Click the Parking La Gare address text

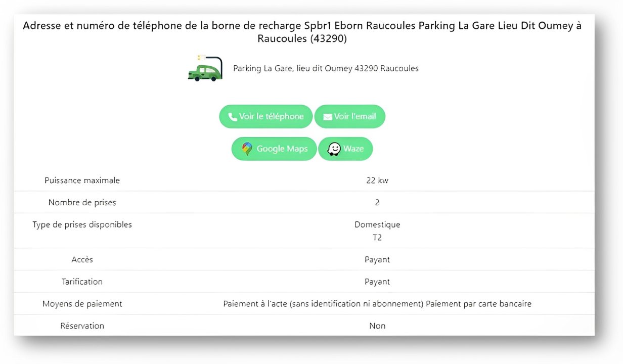click(x=326, y=68)
